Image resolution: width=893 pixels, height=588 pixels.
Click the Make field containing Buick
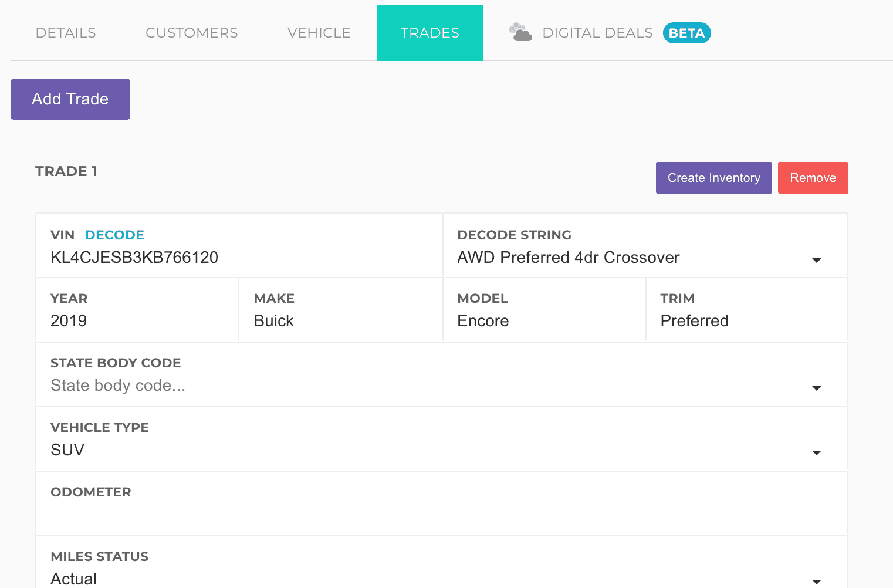[x=340, y=321]
